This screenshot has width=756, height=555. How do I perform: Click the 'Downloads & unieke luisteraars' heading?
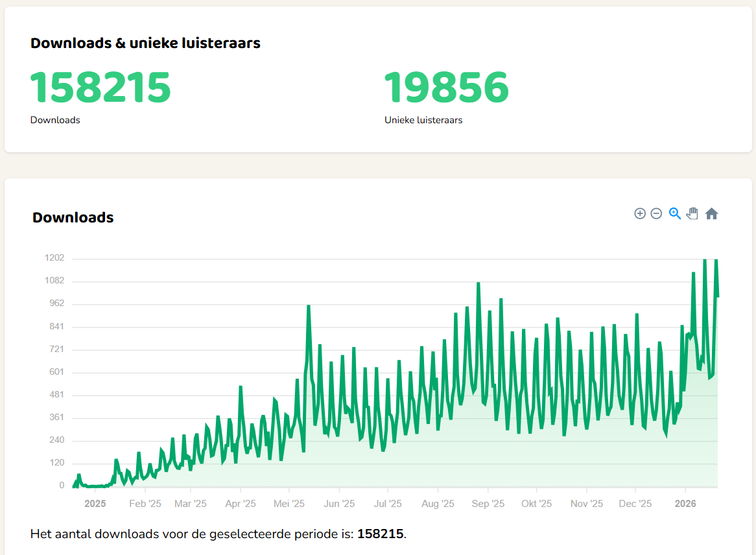[145, 43]
